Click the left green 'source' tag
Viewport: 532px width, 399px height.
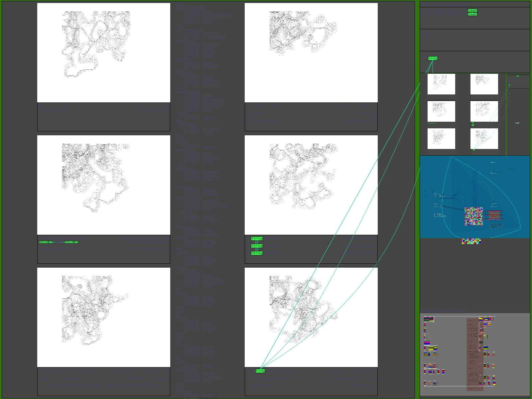tap(46, 242)
